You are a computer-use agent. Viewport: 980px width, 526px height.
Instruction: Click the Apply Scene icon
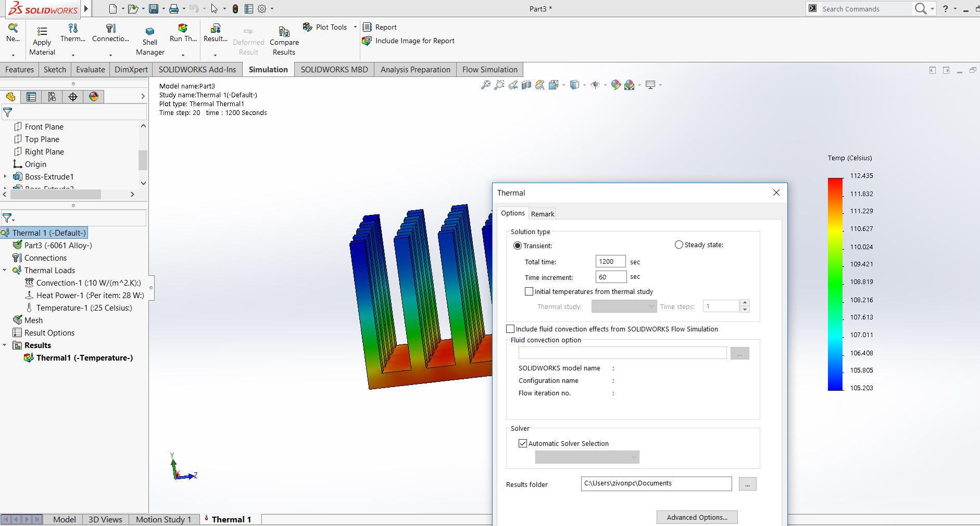click(x=630, y=85)
